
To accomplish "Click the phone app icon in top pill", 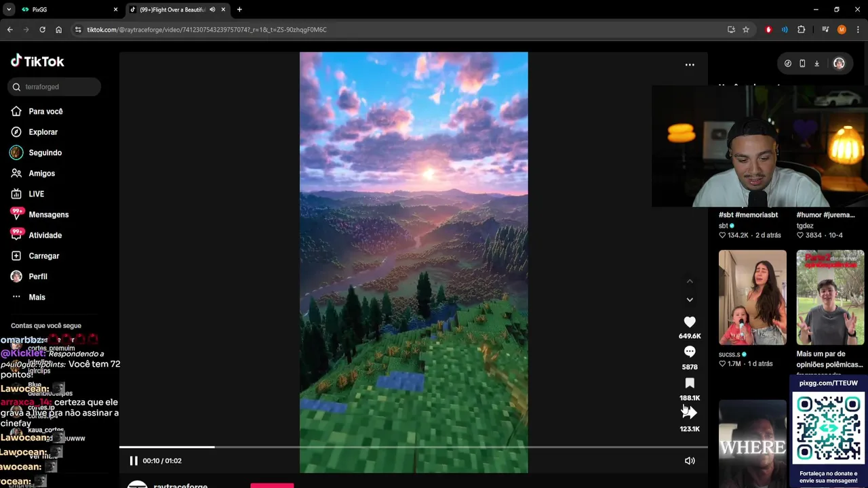I will 802,64.
